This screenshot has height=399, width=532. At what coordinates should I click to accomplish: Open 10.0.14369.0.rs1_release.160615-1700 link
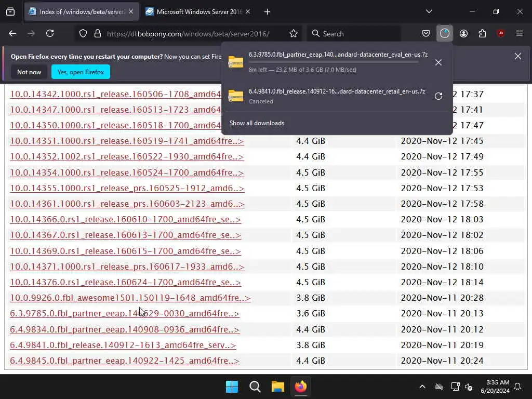(126, 251)
